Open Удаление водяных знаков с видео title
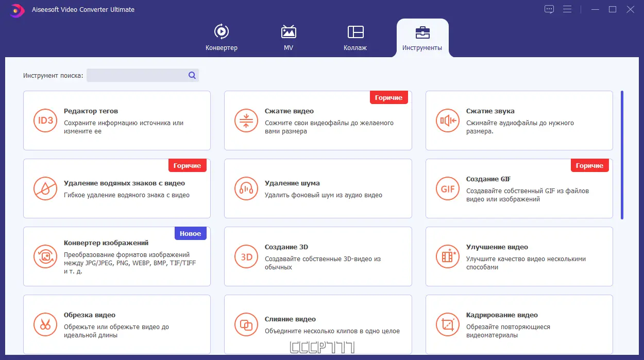The width and height of the screenshot is (644, 360). 124,183
